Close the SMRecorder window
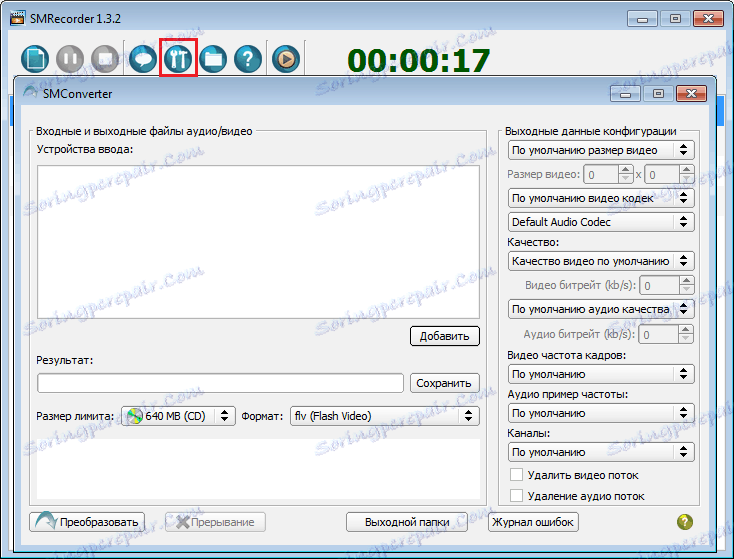Viewport: 734px width, 559px height. pyautogui.click(x=708, y=19)
